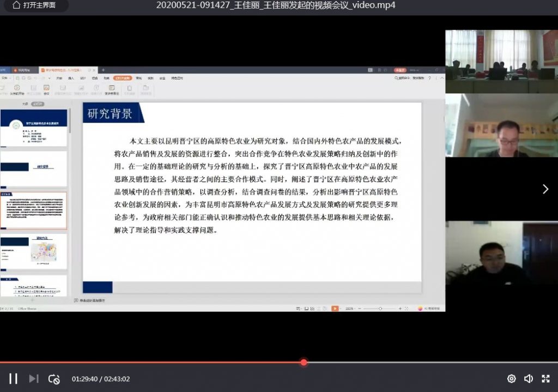This screenshot has height=392, width=558.
Task: Toggle the loop playback mode icon
Action: 53,379
